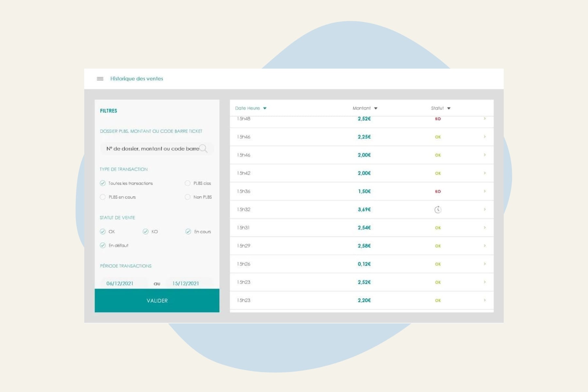Uncheck the En cours status filter
588x392 pixels.
coord(188,232)
